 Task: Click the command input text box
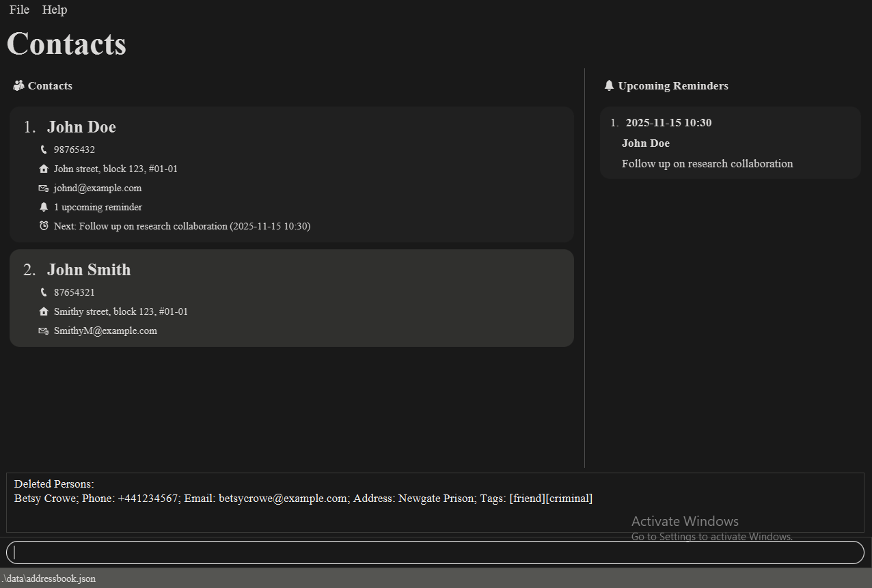[x=435, y=552]
